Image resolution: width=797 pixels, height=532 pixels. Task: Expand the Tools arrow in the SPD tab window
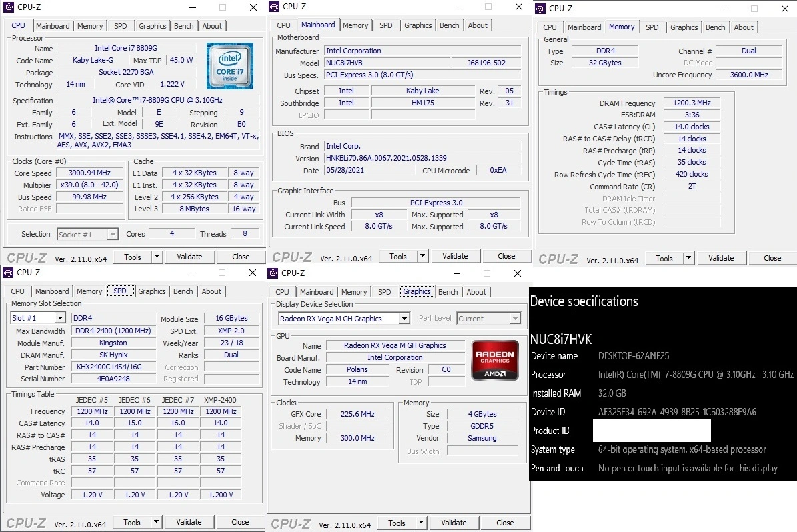[x=156, y=522]
